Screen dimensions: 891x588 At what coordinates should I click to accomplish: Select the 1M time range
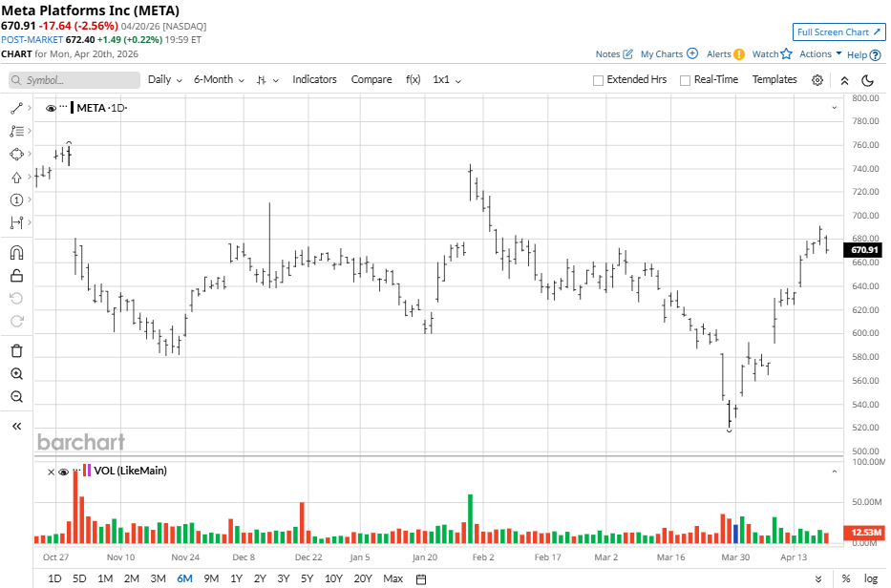(x=105, y=578)
